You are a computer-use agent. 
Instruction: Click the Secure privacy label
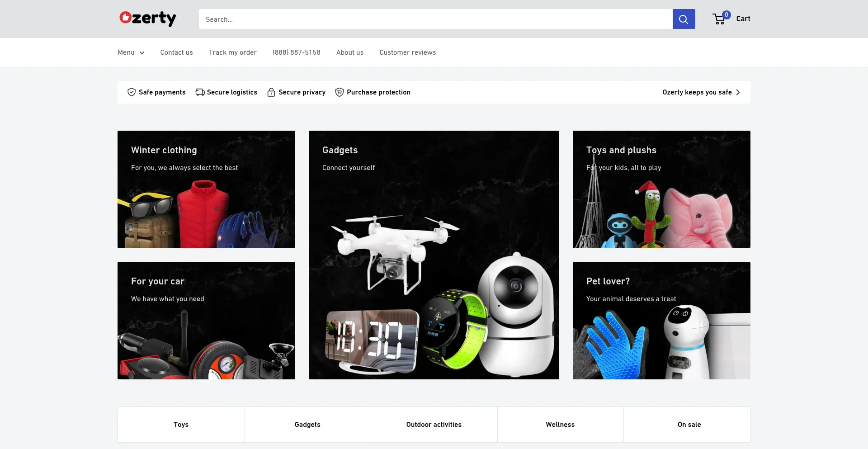click(302, 92)
